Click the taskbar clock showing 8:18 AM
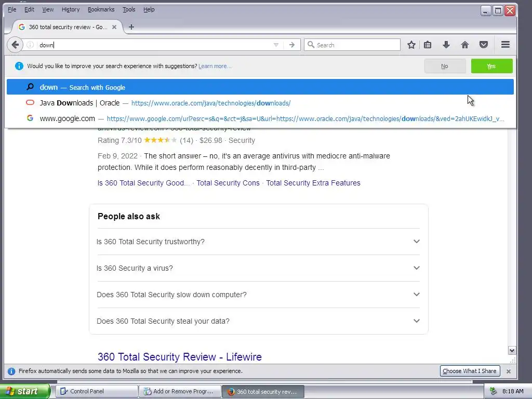 click(513, 391)
